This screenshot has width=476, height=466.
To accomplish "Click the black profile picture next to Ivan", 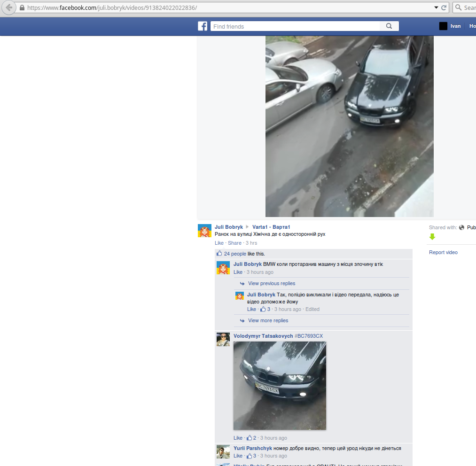I will tap(443, 26).
